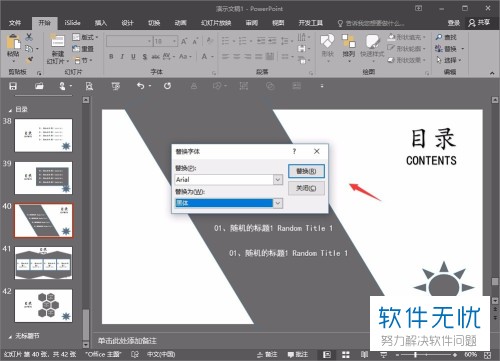Click the Cut scissors icon
500x361 pixels.
[29, 37]
